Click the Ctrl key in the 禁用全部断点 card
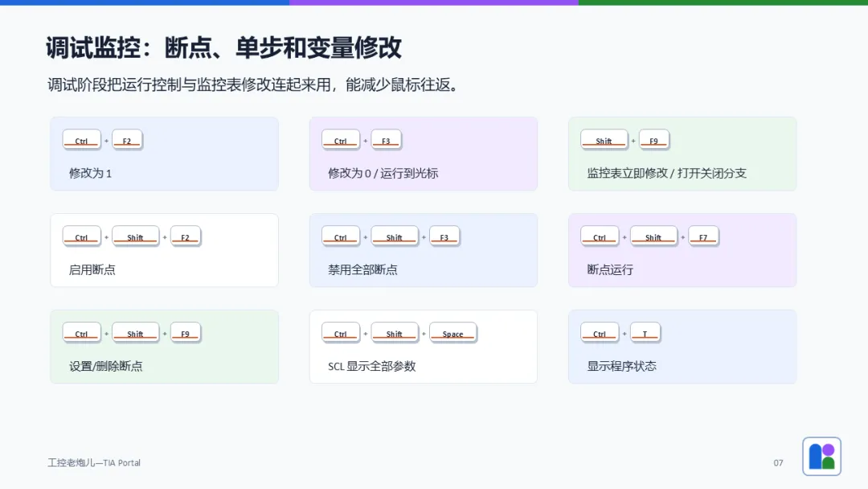Screen dimensions: 868x489 pos(341,236)
